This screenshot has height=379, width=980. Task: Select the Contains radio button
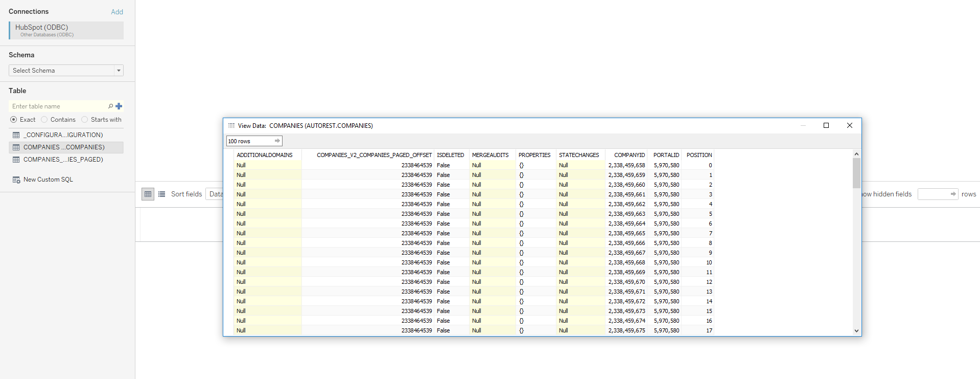pyautogui.click(x=44, y=120)
